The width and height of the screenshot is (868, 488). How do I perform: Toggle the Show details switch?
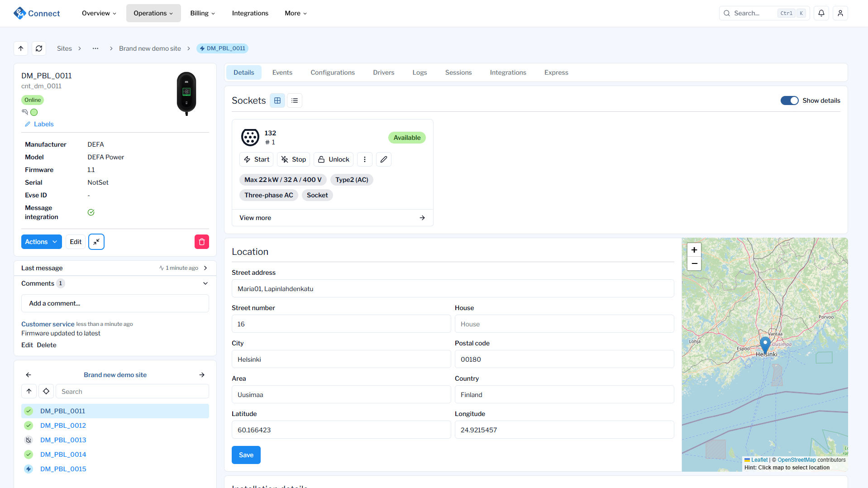789,100
